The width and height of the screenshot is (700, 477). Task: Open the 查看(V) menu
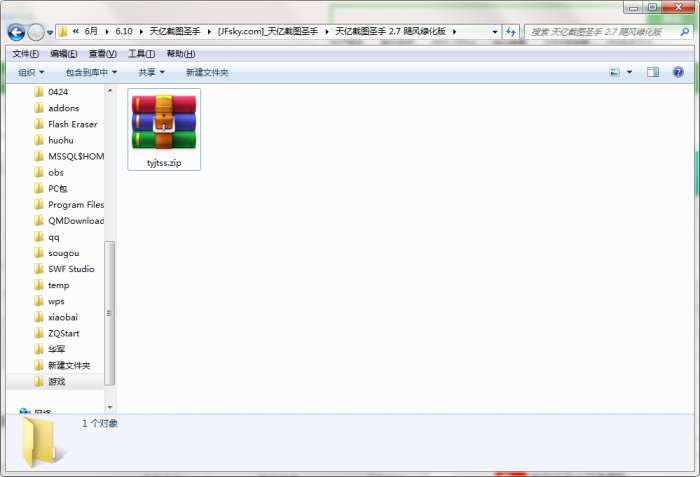pyautogui.click(x=103, y=54)
